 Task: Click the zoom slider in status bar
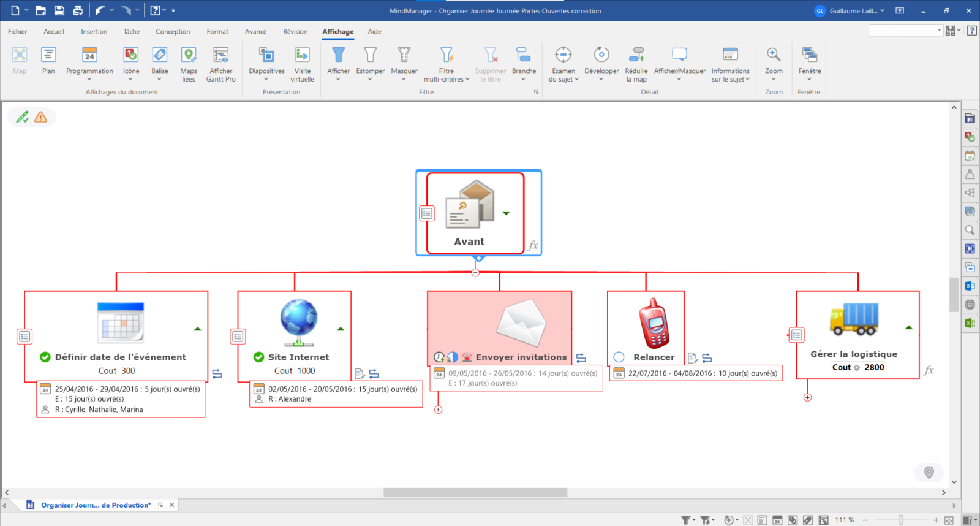pyautogui.click(x=900, y=520)
